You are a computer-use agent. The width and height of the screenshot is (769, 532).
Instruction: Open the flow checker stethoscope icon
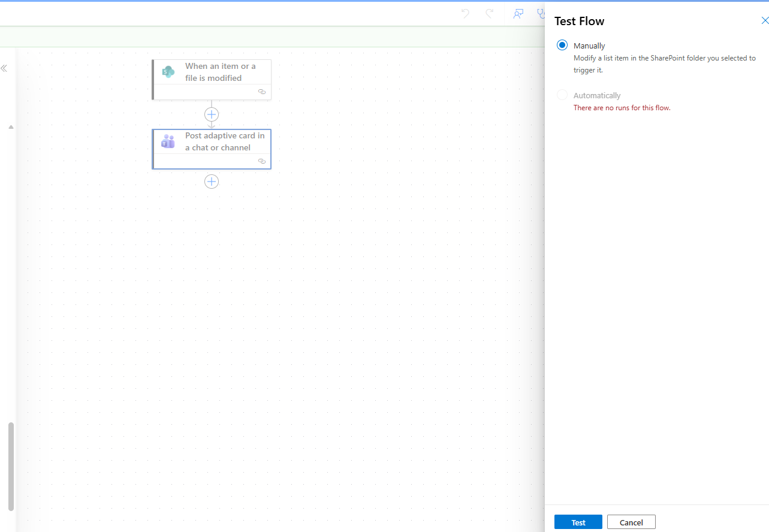pyautogui.click(x=541, y=13)
